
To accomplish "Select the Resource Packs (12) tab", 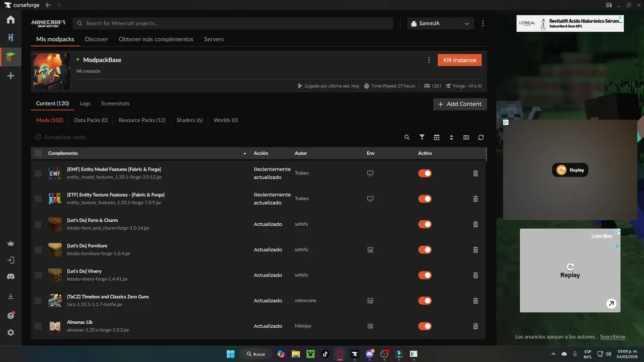I will coord(142,120).
